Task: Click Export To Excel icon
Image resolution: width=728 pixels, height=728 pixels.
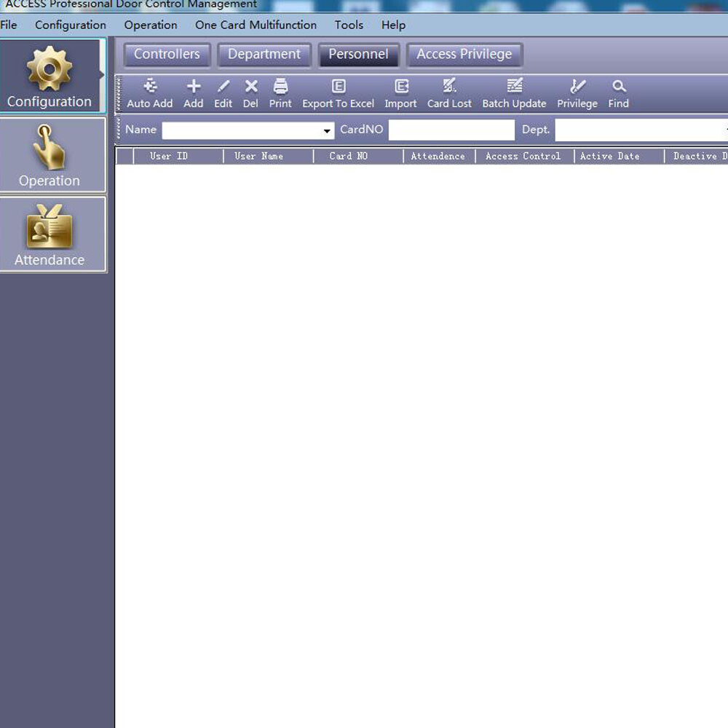Action: pos(339,87)
